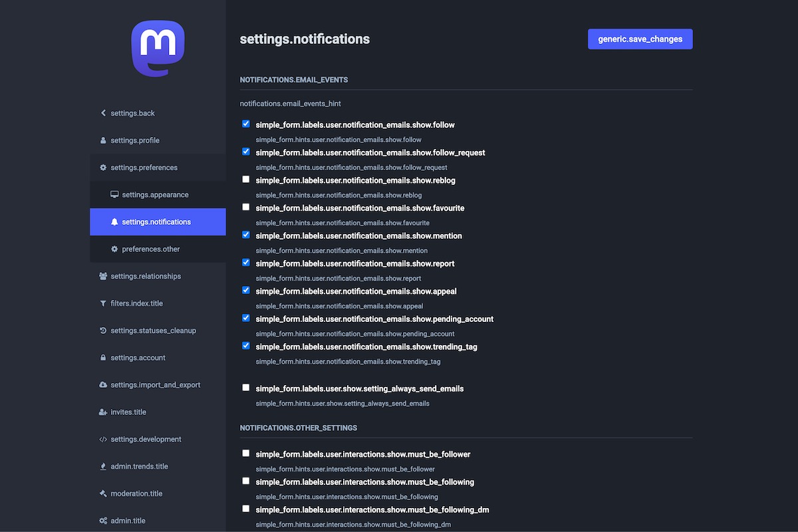The image size is (798, 532).
Task: Toggle the interactions.show.must_be_follower checkbox
Action: tap(246, 454)
